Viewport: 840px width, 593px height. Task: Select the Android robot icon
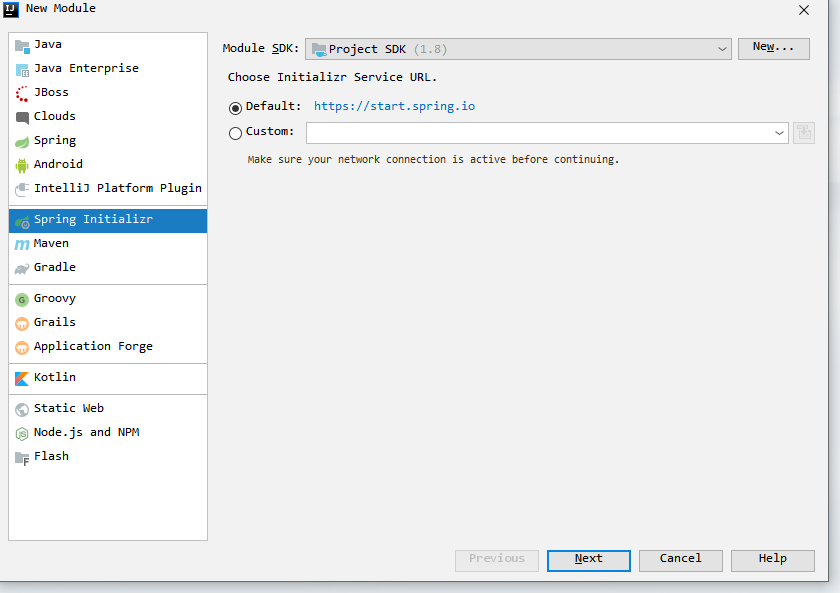tap(22, 165)
